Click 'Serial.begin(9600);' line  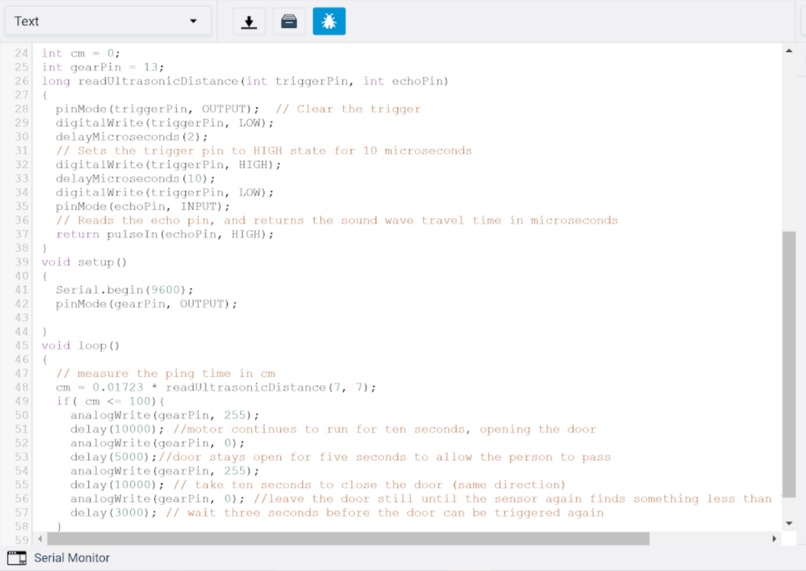pos(124,290)
